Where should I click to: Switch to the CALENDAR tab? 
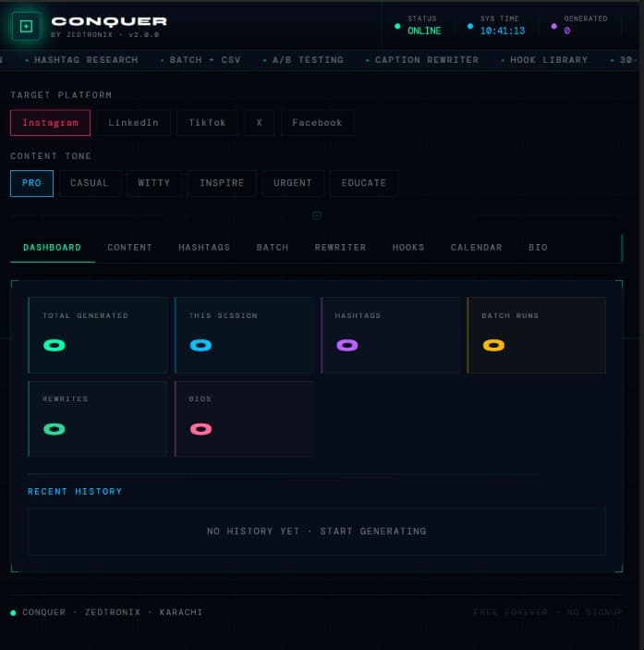point(476,248)
